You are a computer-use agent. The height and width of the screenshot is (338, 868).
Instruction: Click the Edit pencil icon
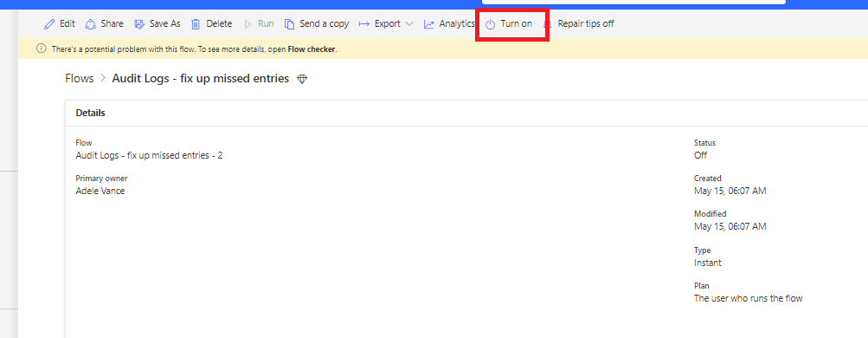pos(50,24)
